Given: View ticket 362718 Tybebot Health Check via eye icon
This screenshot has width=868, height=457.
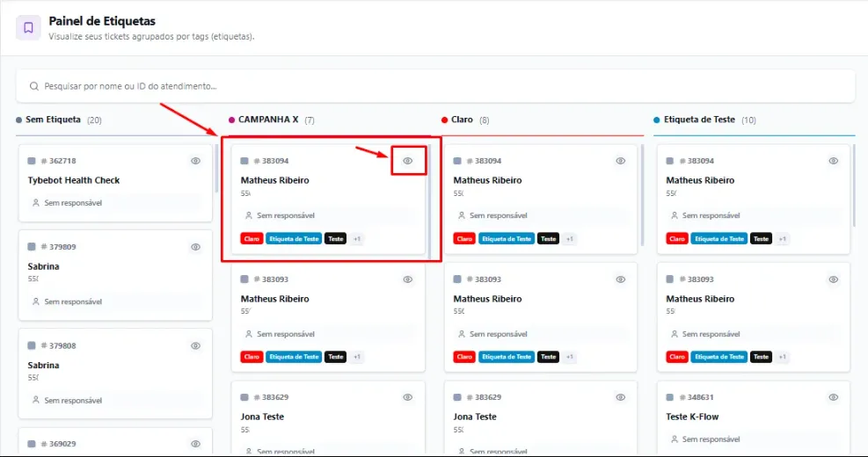Looking at the screenshot, I should [195, 161].
